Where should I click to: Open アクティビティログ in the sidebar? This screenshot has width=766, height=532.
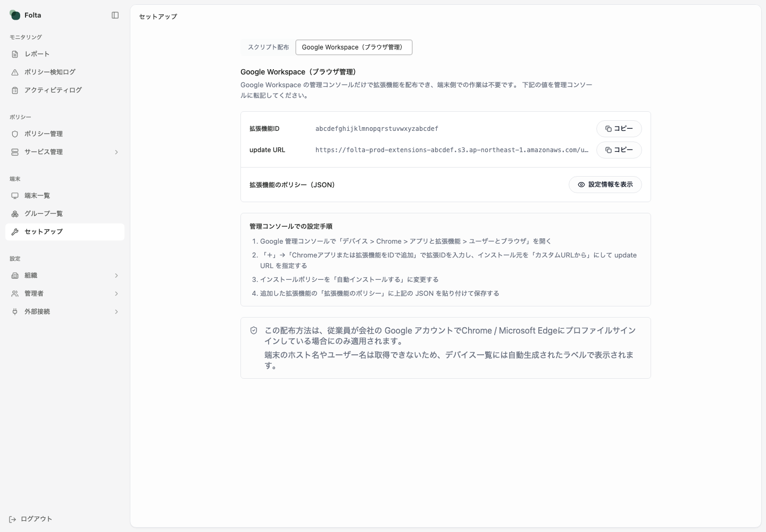65,90
